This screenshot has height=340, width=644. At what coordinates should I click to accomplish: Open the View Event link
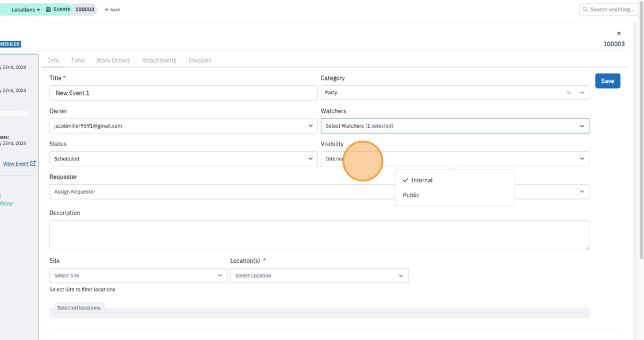[16, 163]
